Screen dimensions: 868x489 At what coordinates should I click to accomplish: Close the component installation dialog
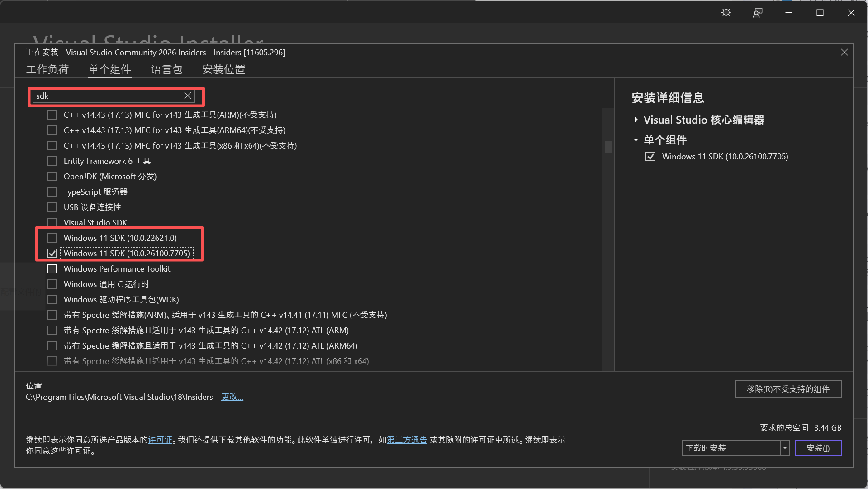tap(844, 53)
